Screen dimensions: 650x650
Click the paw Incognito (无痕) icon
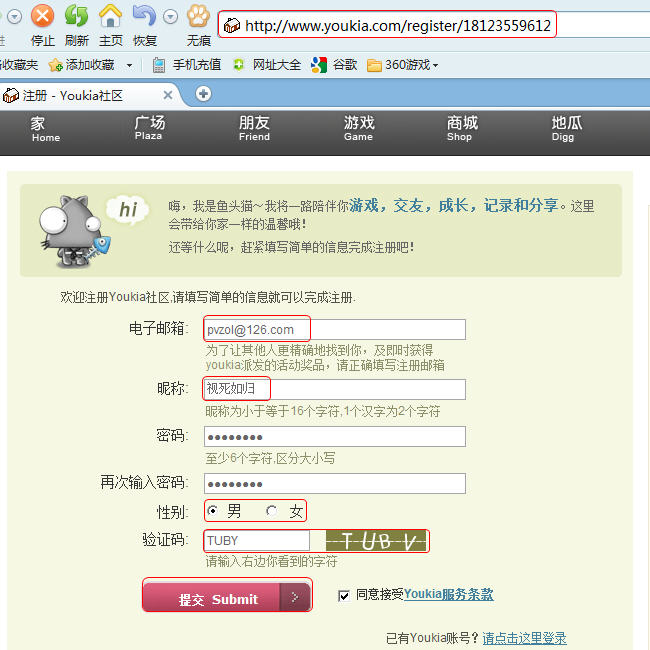click(198, 16)
